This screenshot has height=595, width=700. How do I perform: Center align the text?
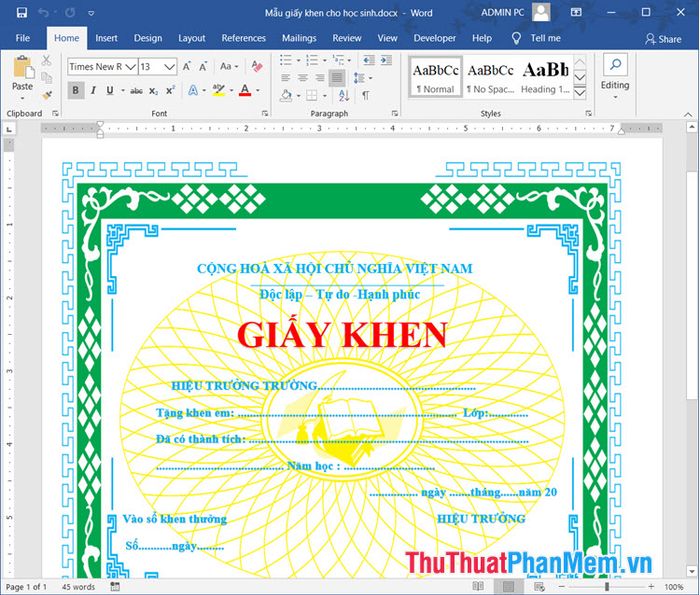[x=303, y=78]
